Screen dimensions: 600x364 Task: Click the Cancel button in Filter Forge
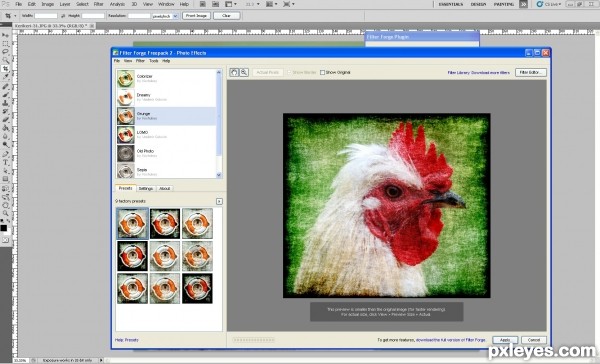tap(534, 340)
